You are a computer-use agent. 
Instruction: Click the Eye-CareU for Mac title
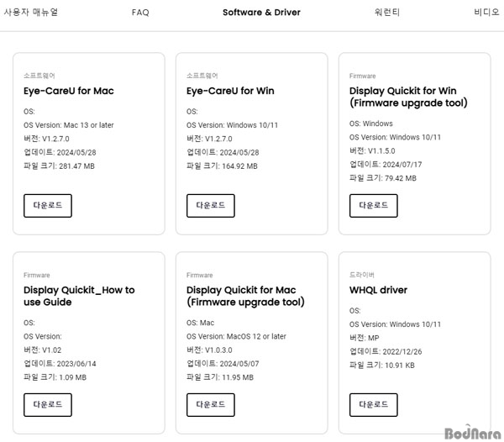pyautogui.click(x=69, y=91)
